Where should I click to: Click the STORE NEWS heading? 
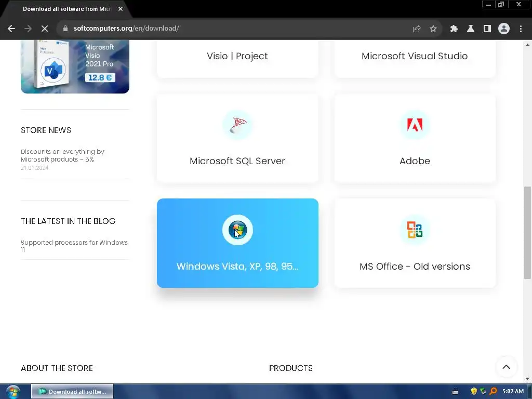click(x=46, y=130)
